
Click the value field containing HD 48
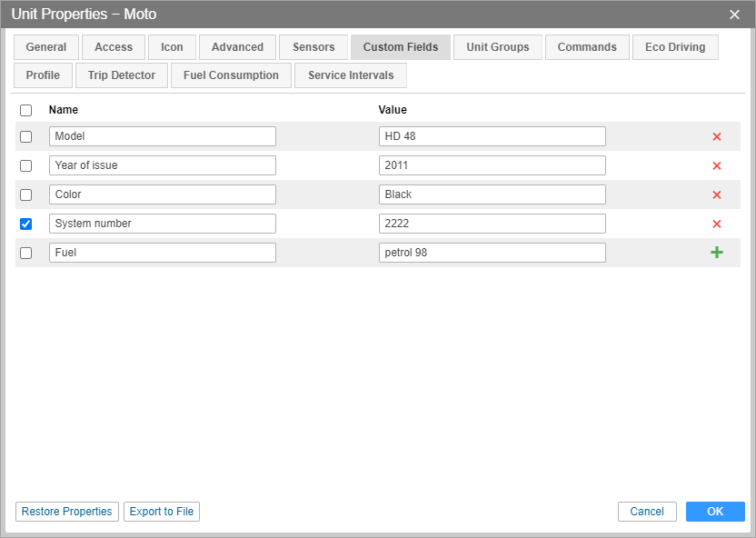(492, 136)
